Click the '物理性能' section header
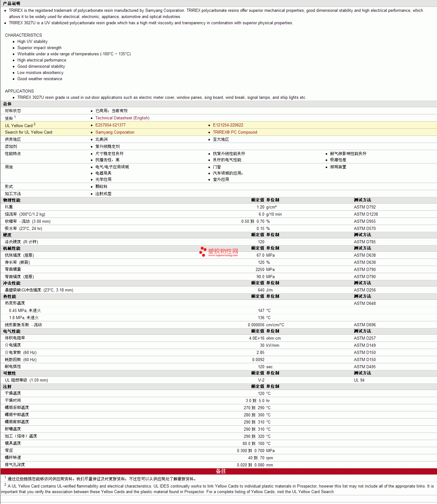Image resolution: width=437 pixels, height=504 pixels. (12, 200)
